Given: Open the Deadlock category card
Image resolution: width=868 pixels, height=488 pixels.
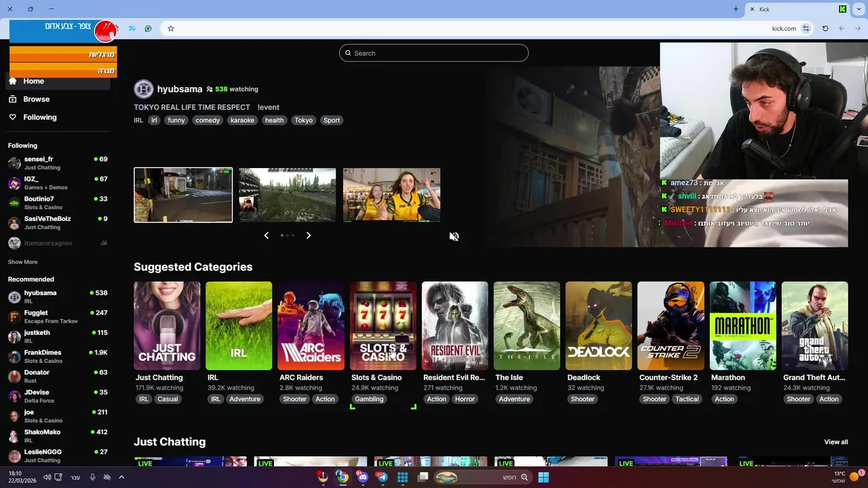Looking at the screenshot, I should pyautogui.click(x=599, y=326).
